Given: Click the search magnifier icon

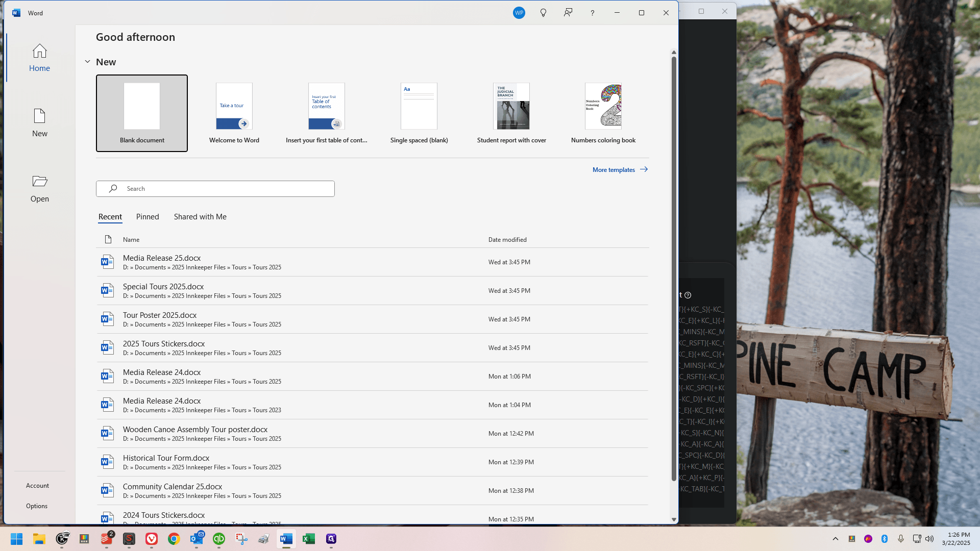Looking at the screenshot, I should (x=113, y=189).
